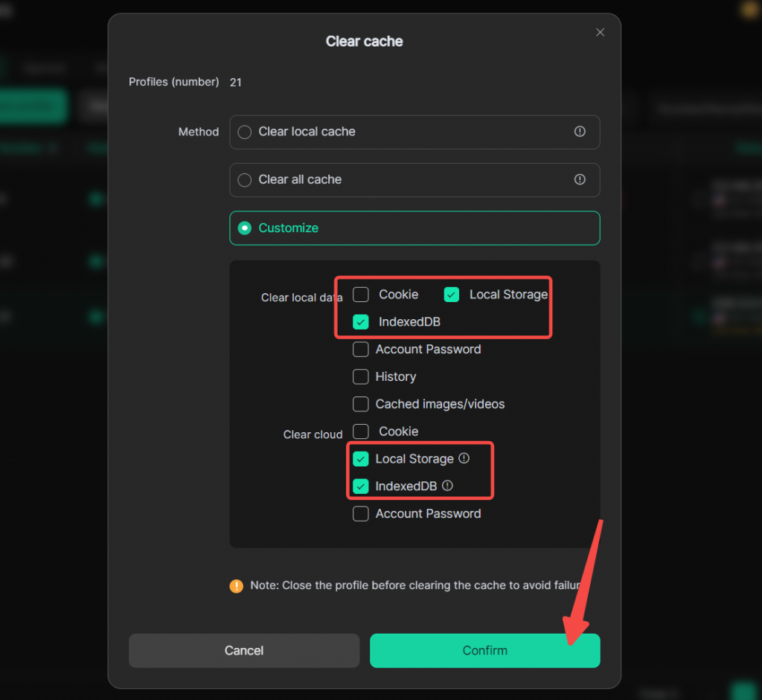Click the orange warning icon by the note
This screenshot has height=700, width=762.
236,586
